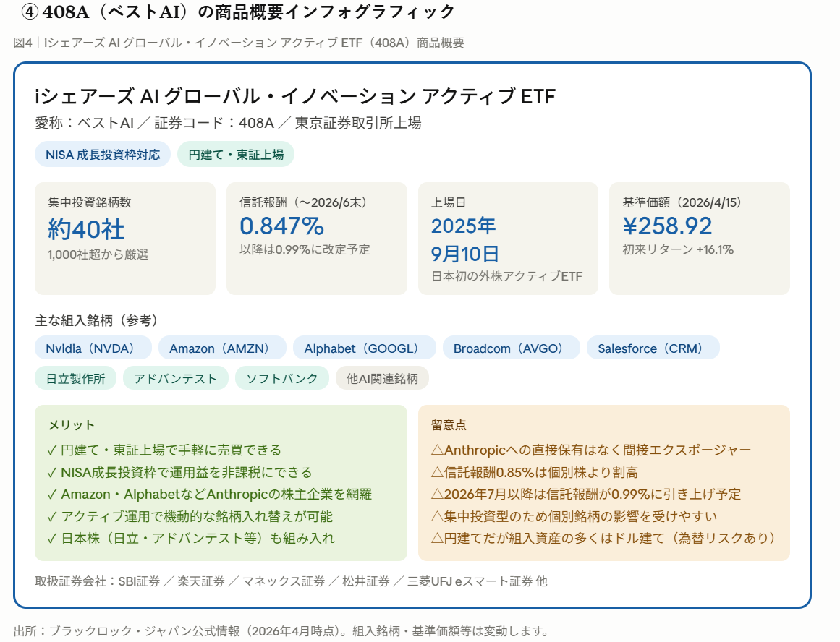Click the NISA 成長投資枠対応 tag
Screen dimensions: 840x642
[x=103, y=155]
